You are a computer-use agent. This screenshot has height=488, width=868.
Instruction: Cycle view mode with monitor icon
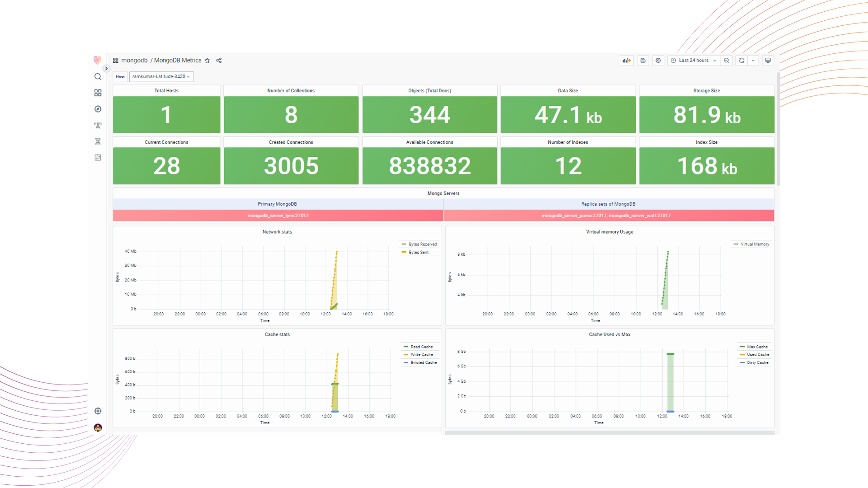coord(768,61)
